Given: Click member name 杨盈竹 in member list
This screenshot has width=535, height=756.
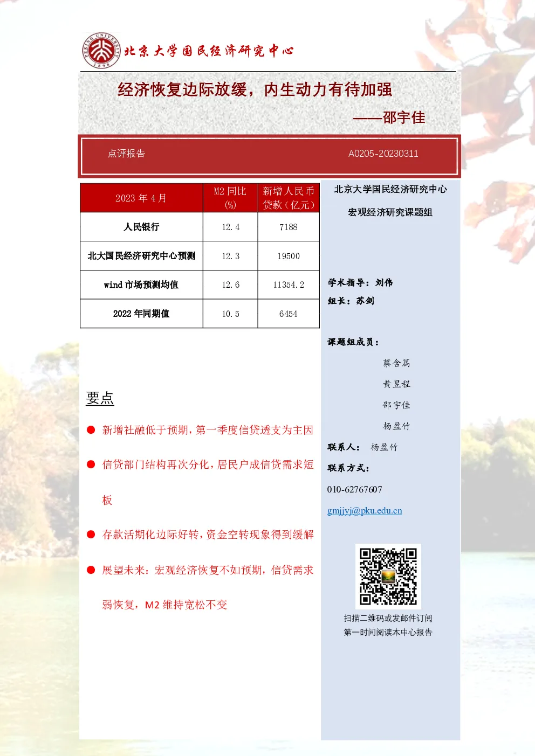Looking at the screenshot, I should pyautogui.click(x=396, y=426).
